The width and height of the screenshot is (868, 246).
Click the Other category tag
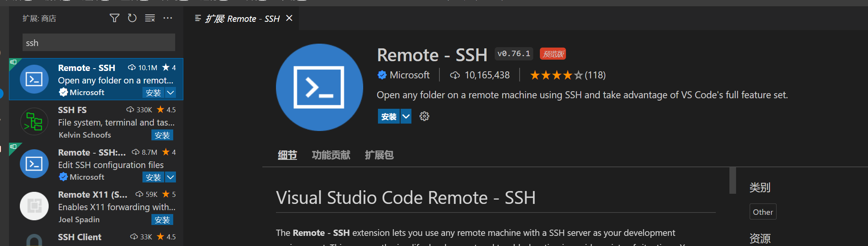(x=763, y=212)
